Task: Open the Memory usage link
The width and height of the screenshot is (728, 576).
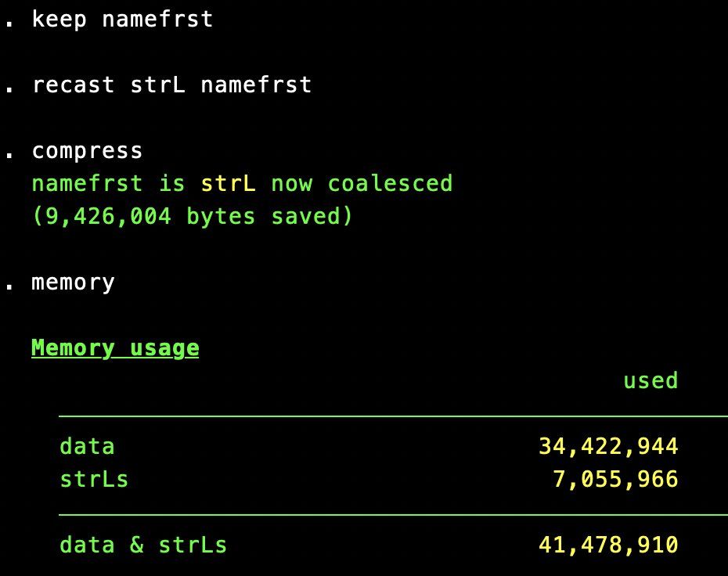Action: [x=115, y=348]
